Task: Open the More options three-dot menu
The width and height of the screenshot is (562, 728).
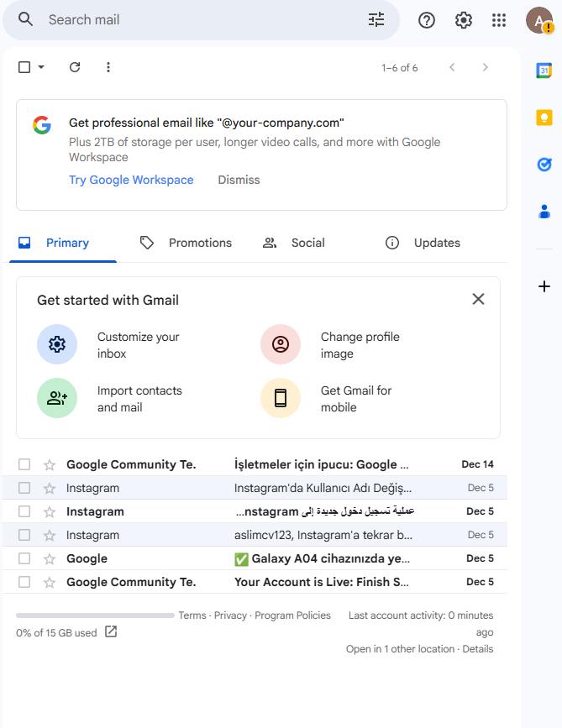Action: tap(108, 67)
